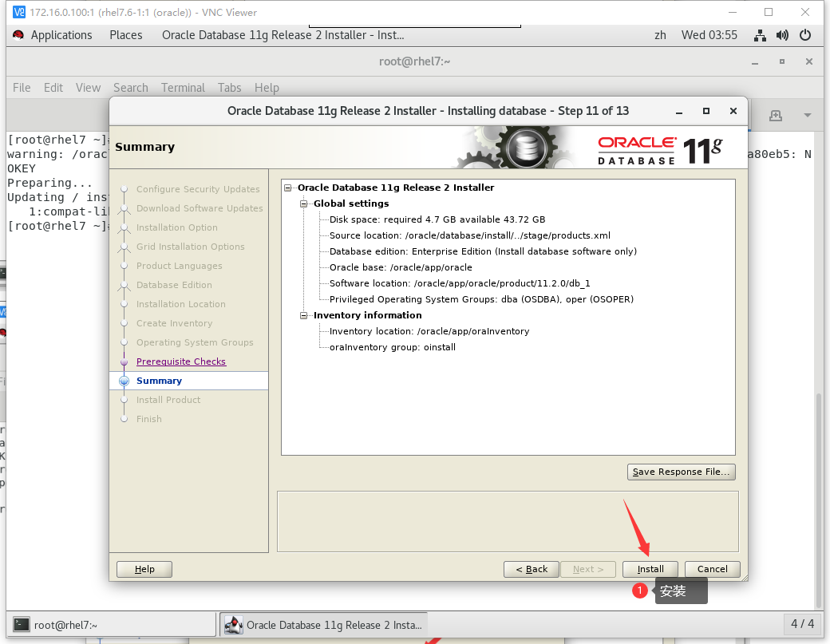Click the installer Help button
Screen dimensions: 830x644
tap(144, 569)
